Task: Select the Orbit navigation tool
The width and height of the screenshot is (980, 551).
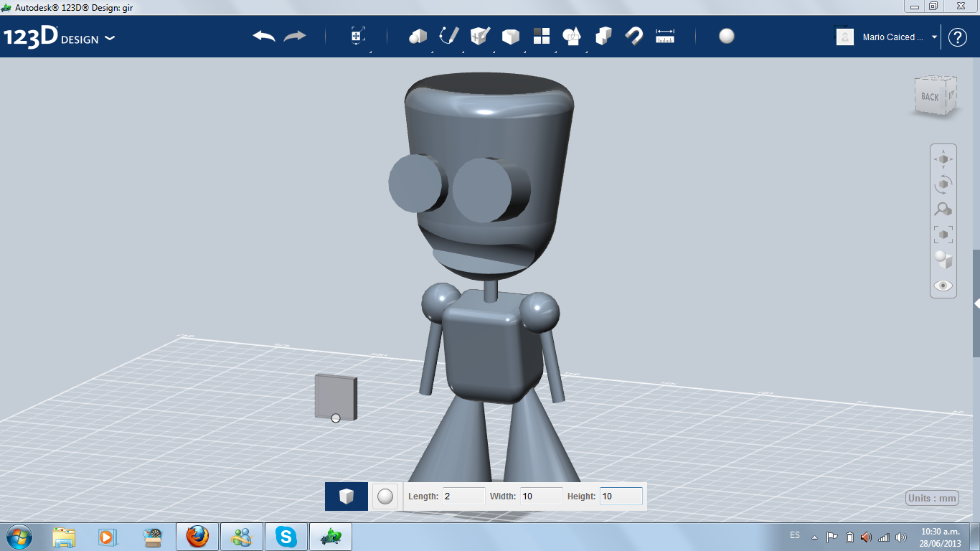Action: 943,184
